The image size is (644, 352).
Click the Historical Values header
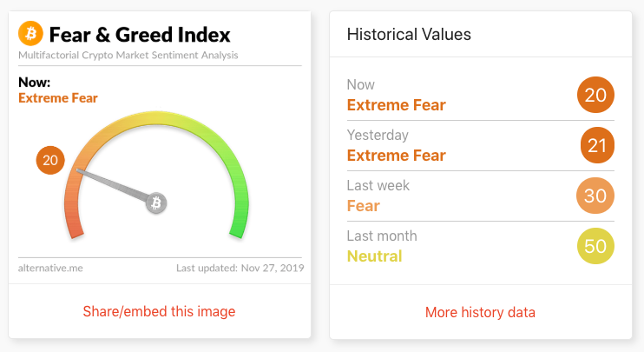409,34
